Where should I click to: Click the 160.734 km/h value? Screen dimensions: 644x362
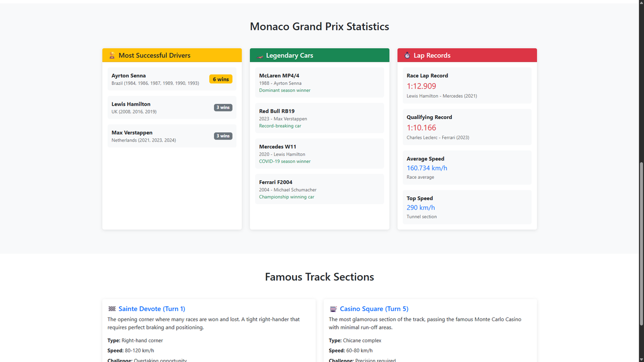coord(427,168)
